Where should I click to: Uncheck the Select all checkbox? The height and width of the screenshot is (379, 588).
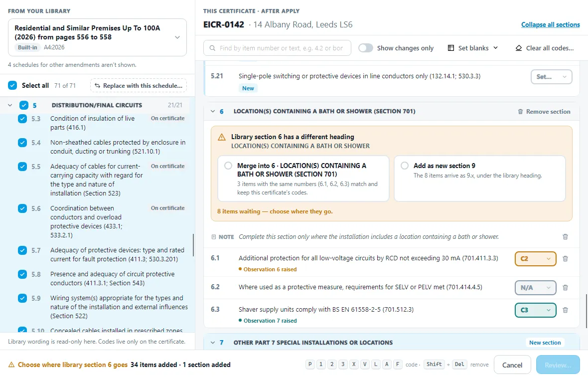(x=12, y=85)
